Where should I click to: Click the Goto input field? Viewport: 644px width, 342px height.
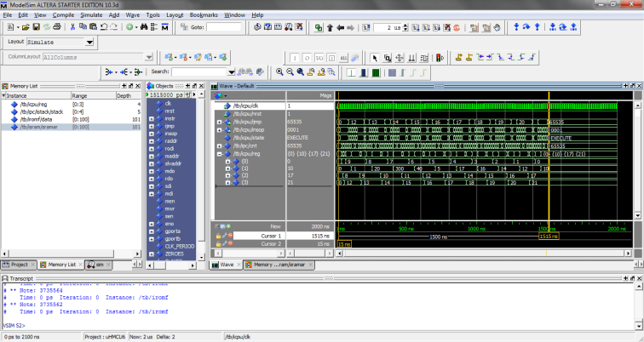click(222, 28)
